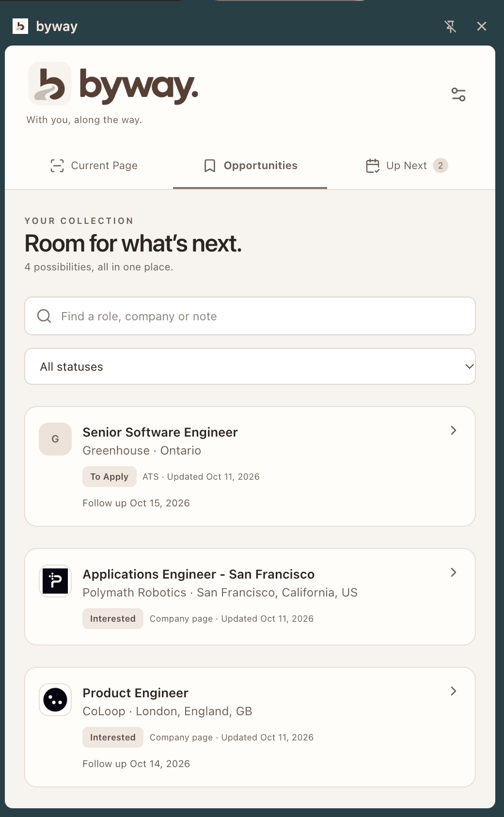Click the large byway logo icon
The height and width of the screenshot is (817, 504).
click(x=50, y=84)
